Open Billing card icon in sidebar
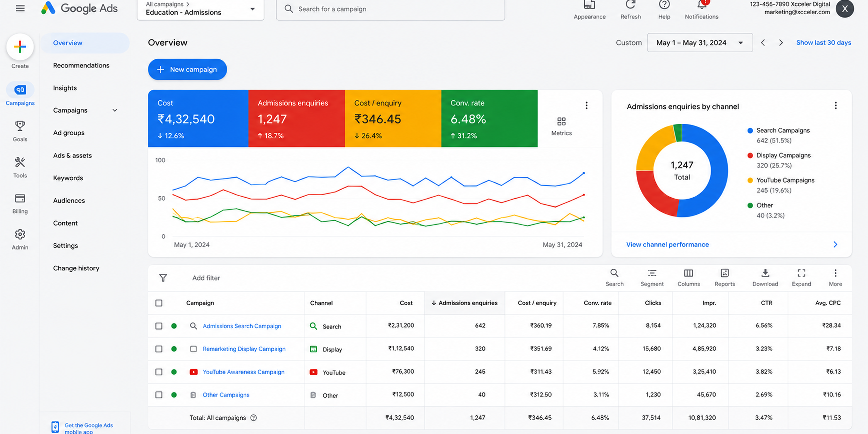 [x=20, y=198]
